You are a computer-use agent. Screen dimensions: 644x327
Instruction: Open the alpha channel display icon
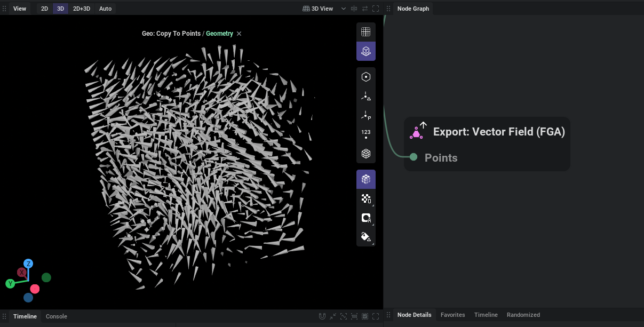point(365,218)
